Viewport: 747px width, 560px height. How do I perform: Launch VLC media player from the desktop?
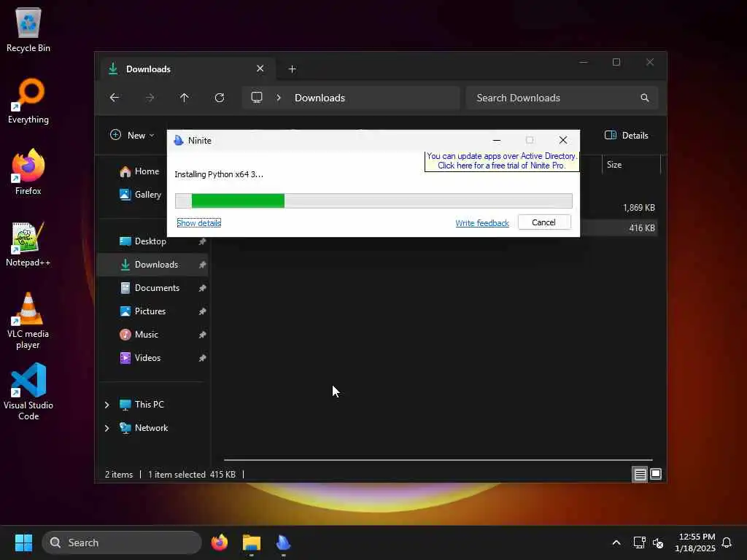(28, 321)
